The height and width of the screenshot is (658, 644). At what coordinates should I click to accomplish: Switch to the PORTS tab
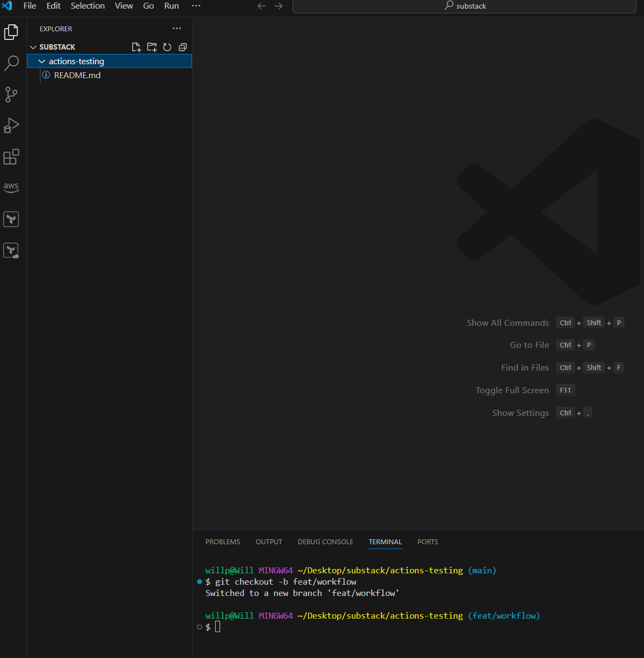[428, 542]
